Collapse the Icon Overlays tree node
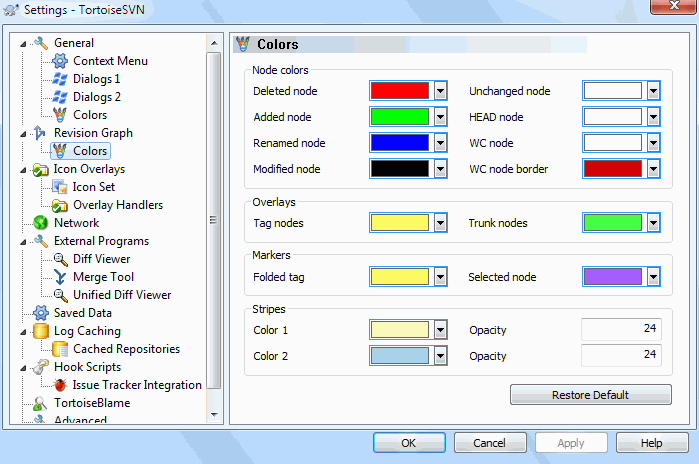This screenshot has width=699, height=464. click(x=23, y=170)
